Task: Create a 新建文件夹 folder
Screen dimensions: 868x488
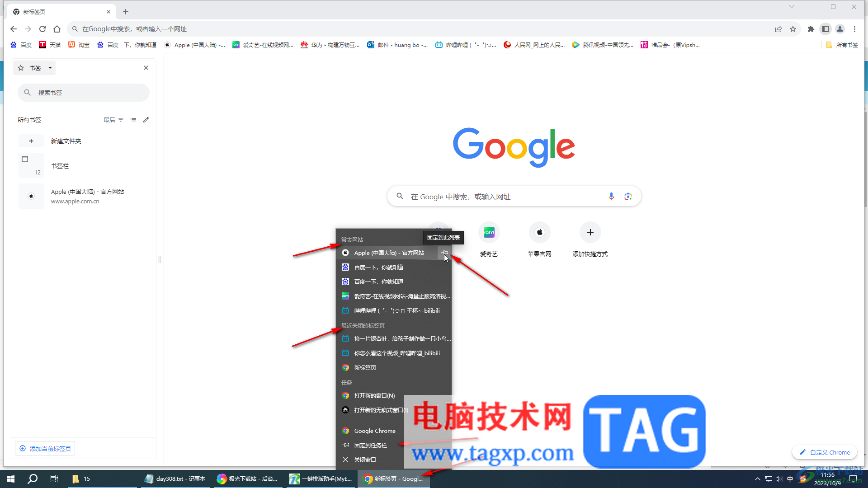Action: [x=84, y=141]
